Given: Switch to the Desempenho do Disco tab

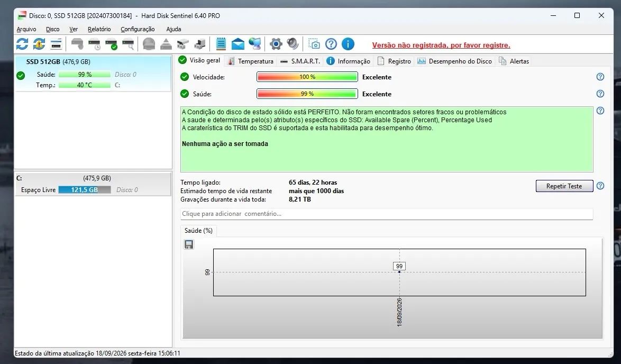Looking at the screenshot, I should (455, 61).
